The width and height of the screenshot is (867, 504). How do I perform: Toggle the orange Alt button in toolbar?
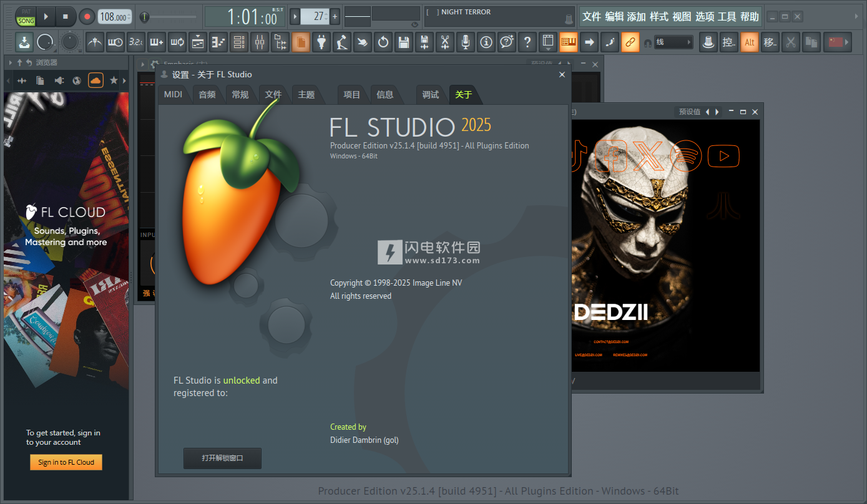click(x=750, y=42)
